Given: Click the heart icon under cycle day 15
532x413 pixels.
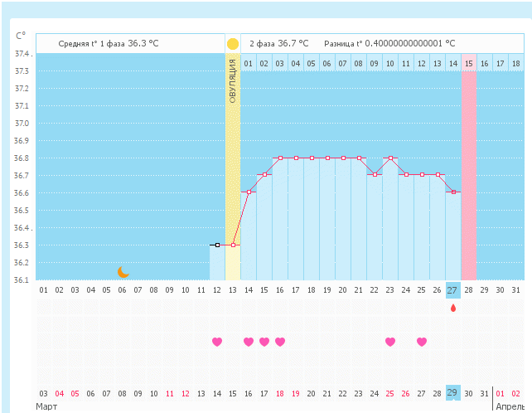Looking at the screenshot, I should pos(264,342).
